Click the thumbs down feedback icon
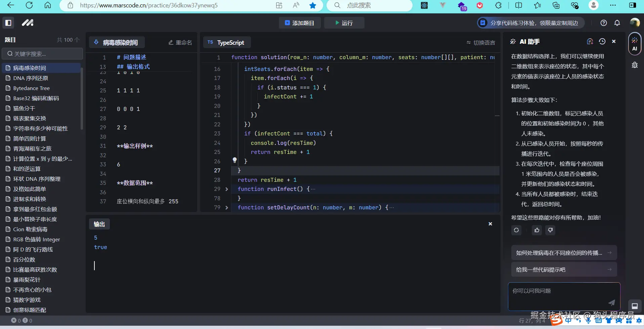644x329 pixels. pos(550,230)
